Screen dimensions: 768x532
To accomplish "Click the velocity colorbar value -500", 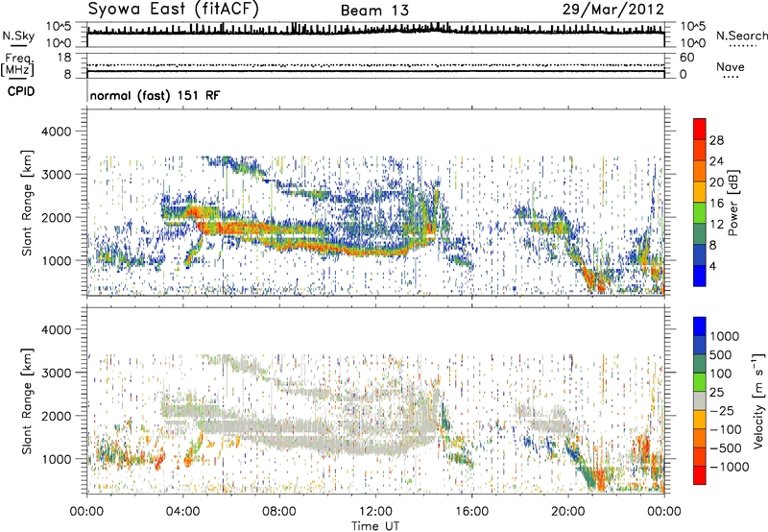I will pos(726,447).
